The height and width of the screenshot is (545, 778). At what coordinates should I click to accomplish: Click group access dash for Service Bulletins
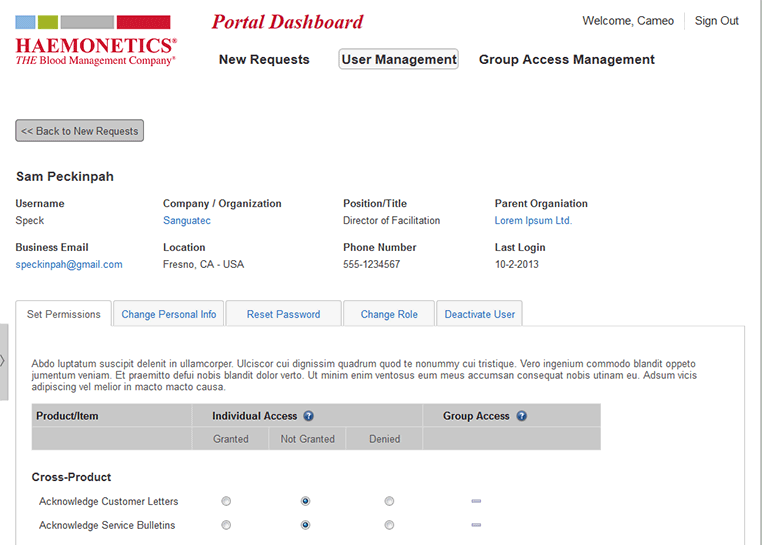(476, 525)
